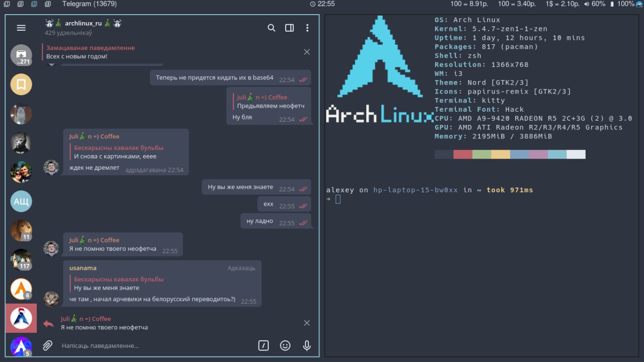Click the '1$ = 2.10р.' exchange rate
This screenshot has width=644, height=362.
(x=562, y=4)
